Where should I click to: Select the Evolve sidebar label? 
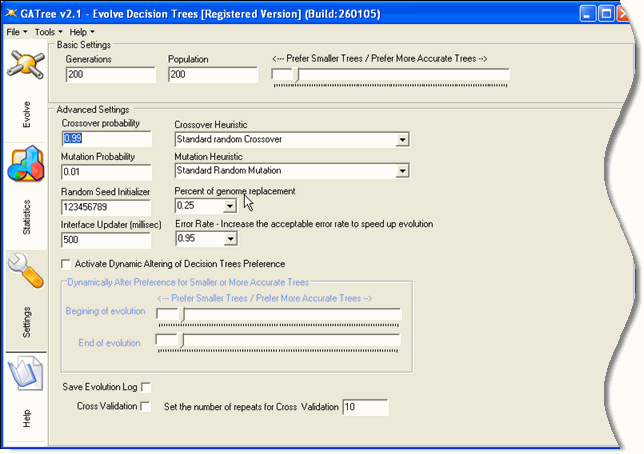coord(26,114)
